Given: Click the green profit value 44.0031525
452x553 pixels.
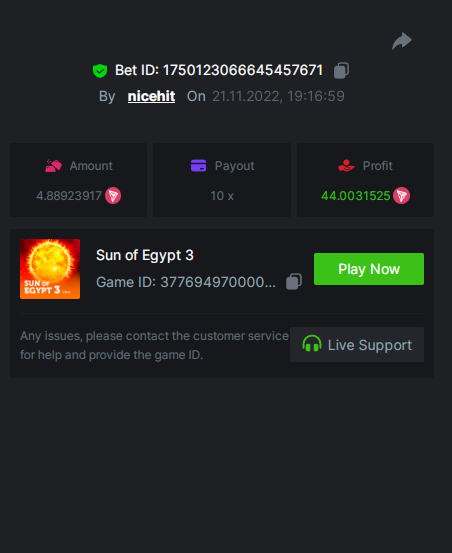Looking at the screenshot, I should (355, 196).
